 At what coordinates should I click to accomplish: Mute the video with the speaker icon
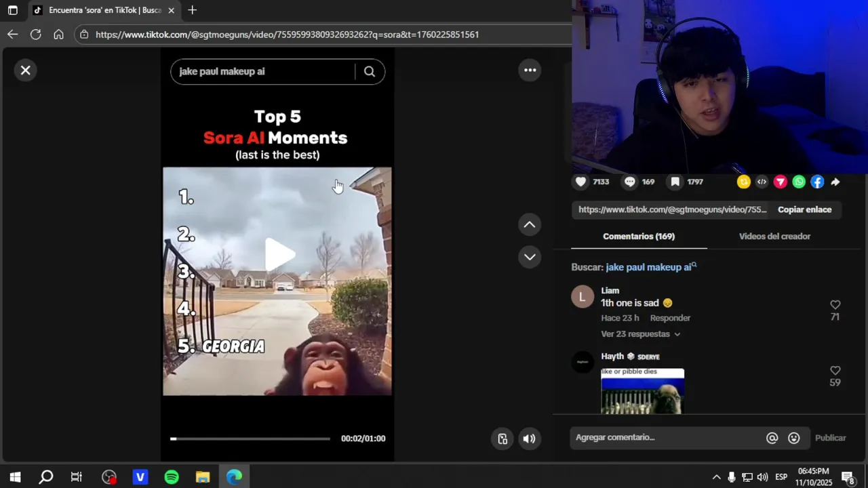530,439
